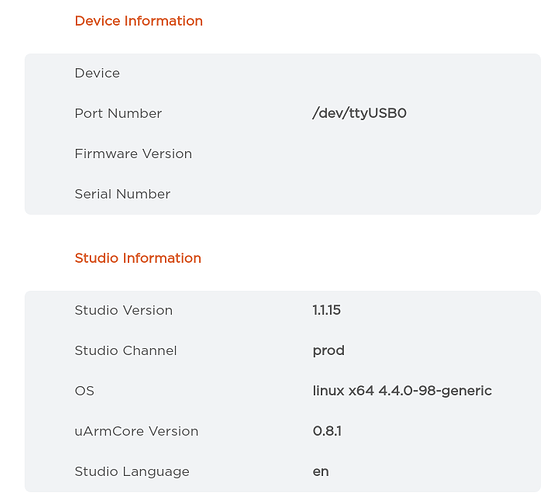Select the linux x64 4.4.0-98-generic value
551x500 pixels.
point(402,391)
